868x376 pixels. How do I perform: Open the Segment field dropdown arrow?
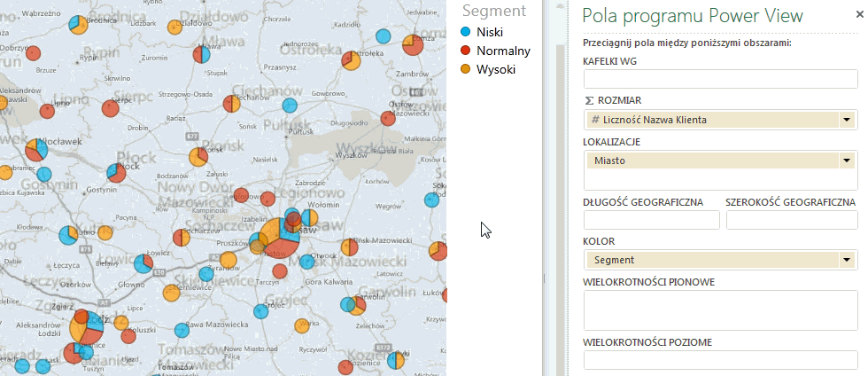click(847, 260)
